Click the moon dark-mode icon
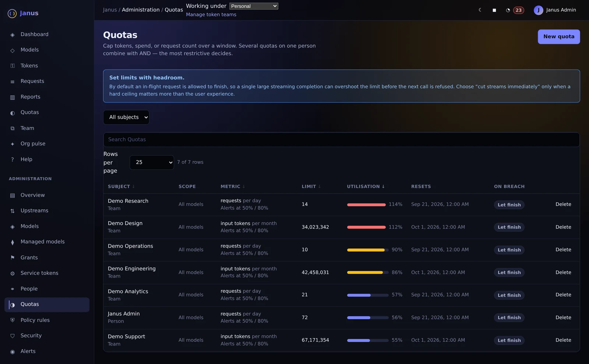Image resolution: width=589 pixels, height=364 pixels. 480,10
